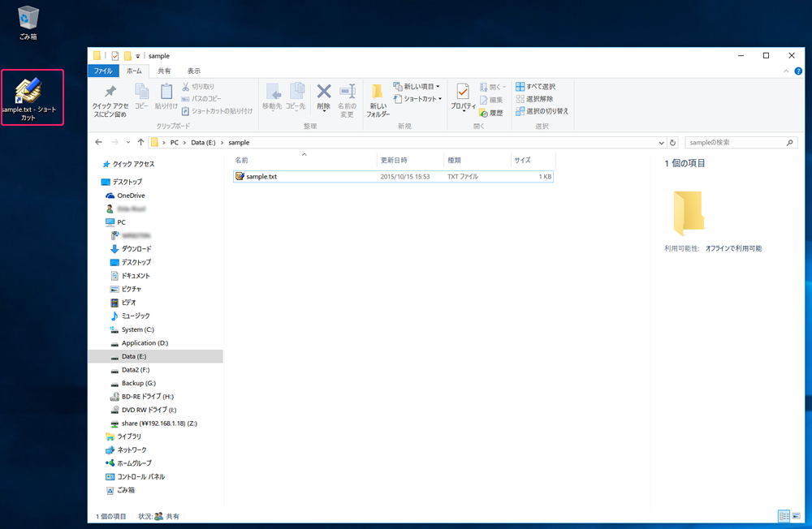Click Paste shortcut (ショートカットの貼り付け)
The image size is (812, 529).
(x=217, y=111)
